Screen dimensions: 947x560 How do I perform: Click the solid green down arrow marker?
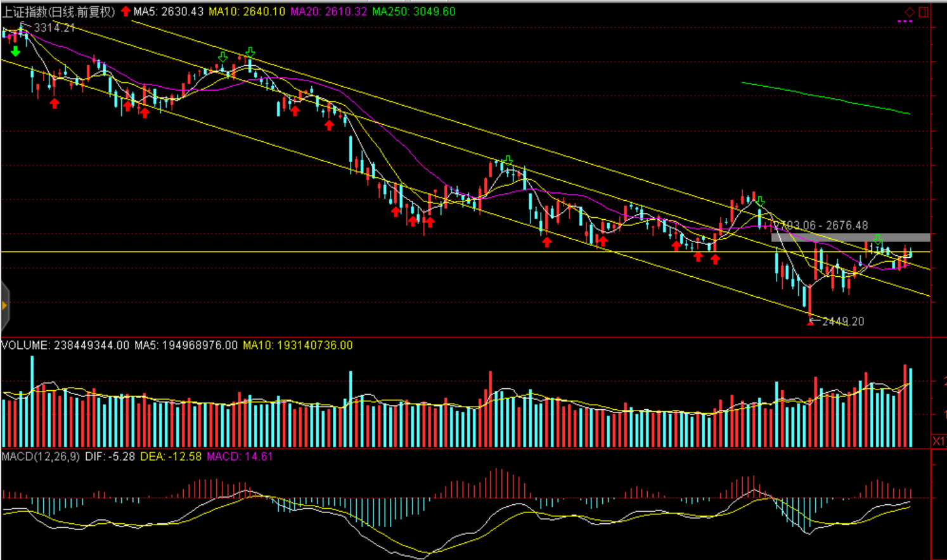(x=16, y=51)
